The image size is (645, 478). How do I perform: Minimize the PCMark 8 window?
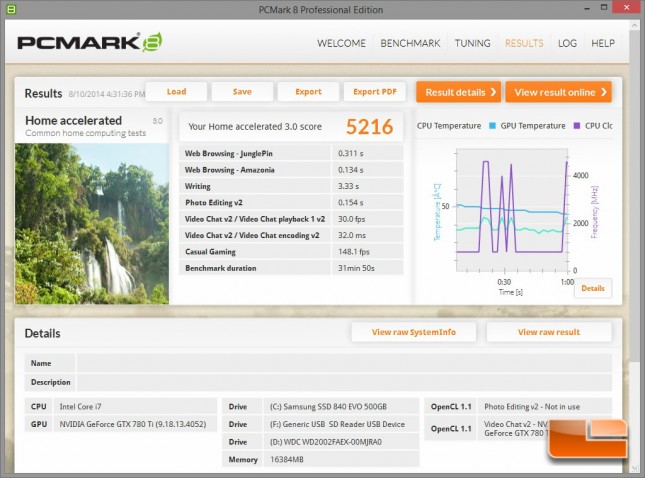(587, 8)
